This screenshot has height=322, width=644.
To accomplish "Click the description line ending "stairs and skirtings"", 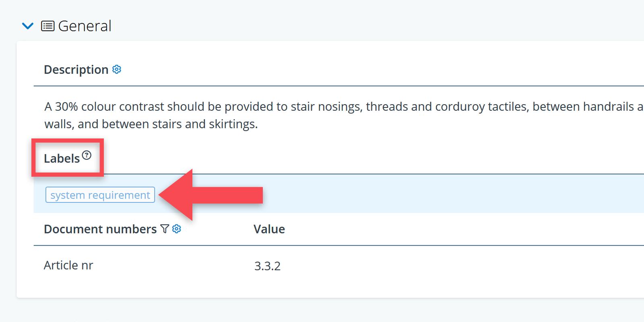I will [x=151, y=124].
